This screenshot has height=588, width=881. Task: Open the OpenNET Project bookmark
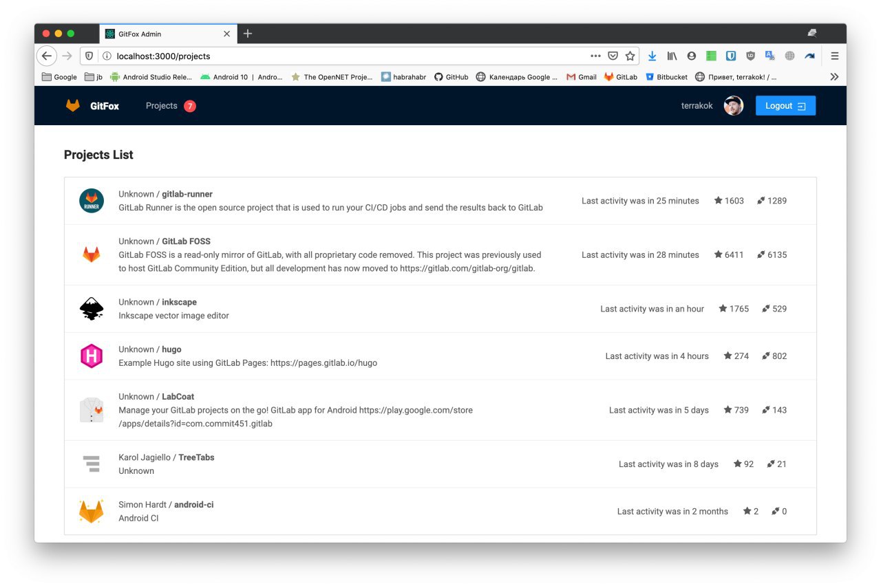click(332, 77)
